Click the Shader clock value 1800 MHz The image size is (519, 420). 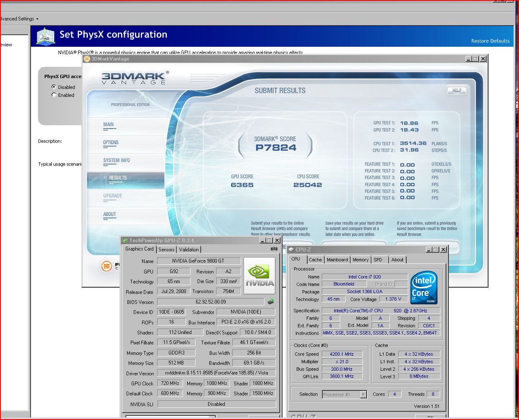(x=263, y=383)
